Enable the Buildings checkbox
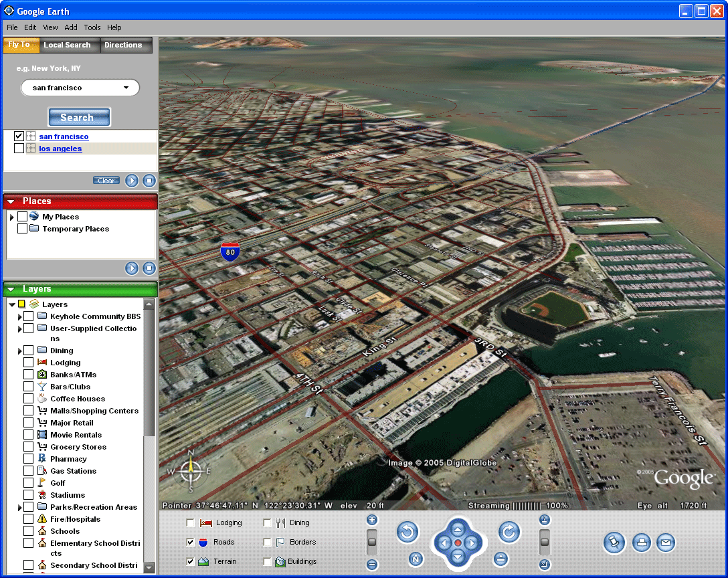Screen dimensions: 728x578 [268, 561]
